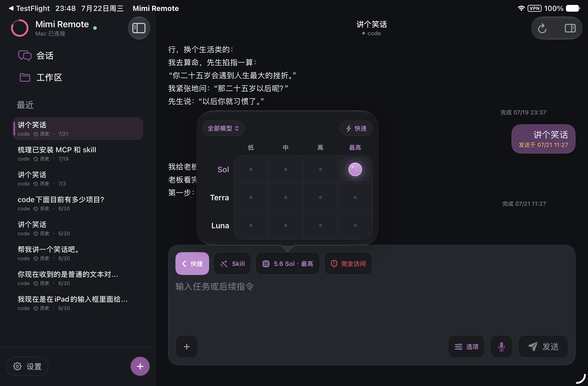Tap the Wi-Fi status icon

point(521,8)
